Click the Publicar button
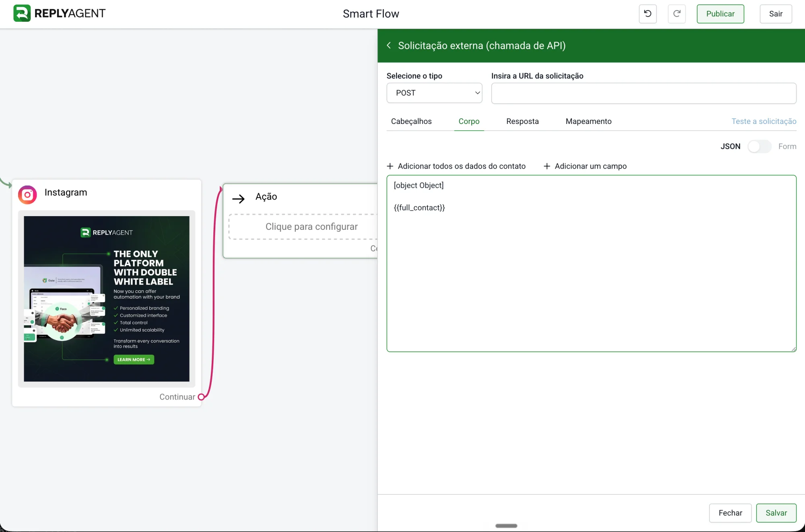Screen dimensions: 805x532 click(x=720, y=14)
